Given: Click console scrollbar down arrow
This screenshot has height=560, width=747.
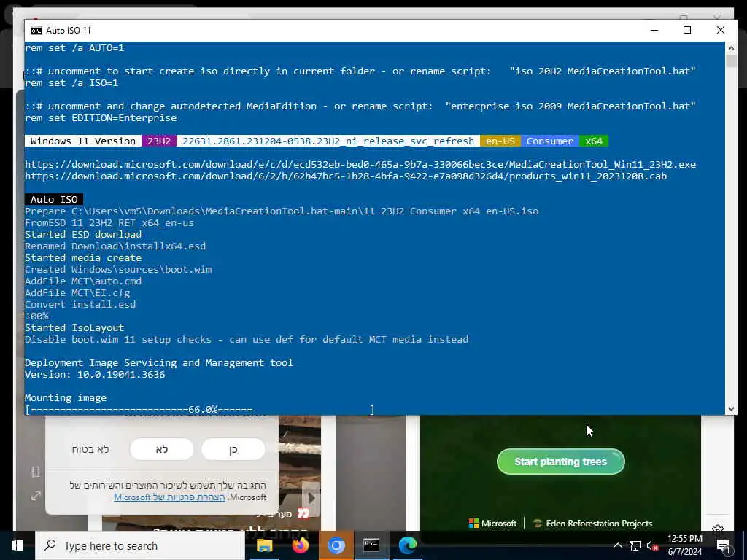Looking at the screenshot, I should coord(731,409).
